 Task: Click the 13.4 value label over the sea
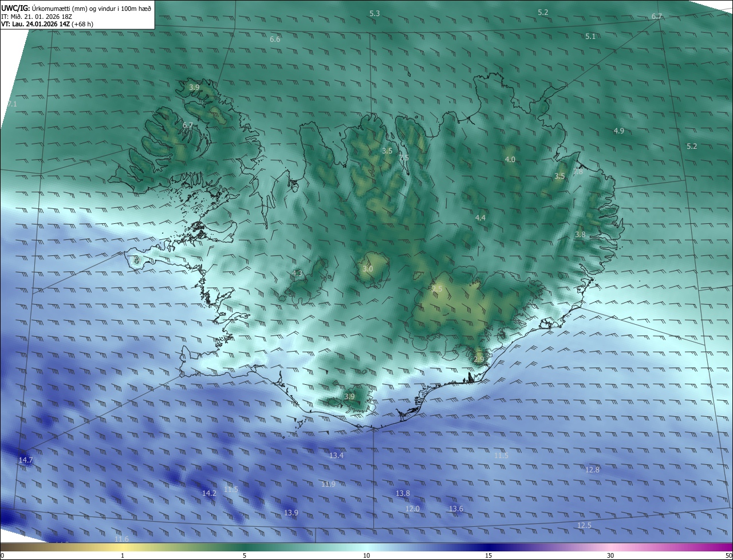point(336,456)
